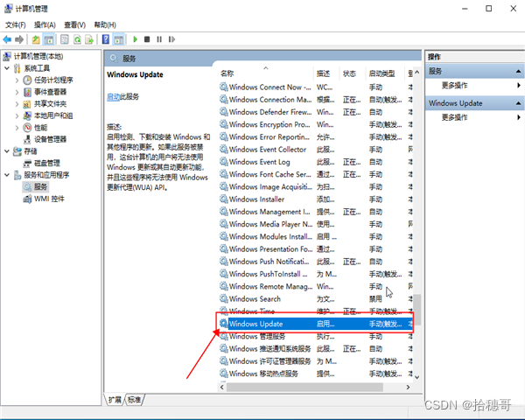525x420 pixels.
Task: Click the Export list toolbar icon
Action: pyautogui.click(x=89, y=39)
